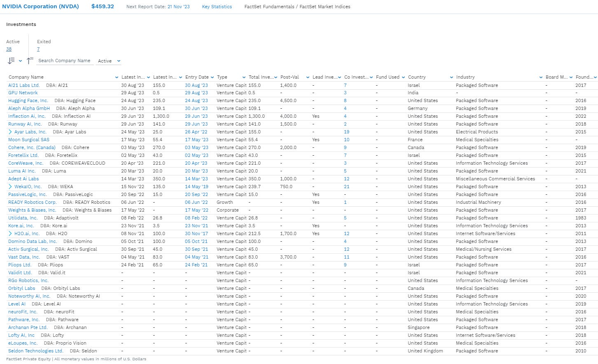Open the Hugging Face, Inc. company link
This screenshot has height=364, width=598.
28,100
